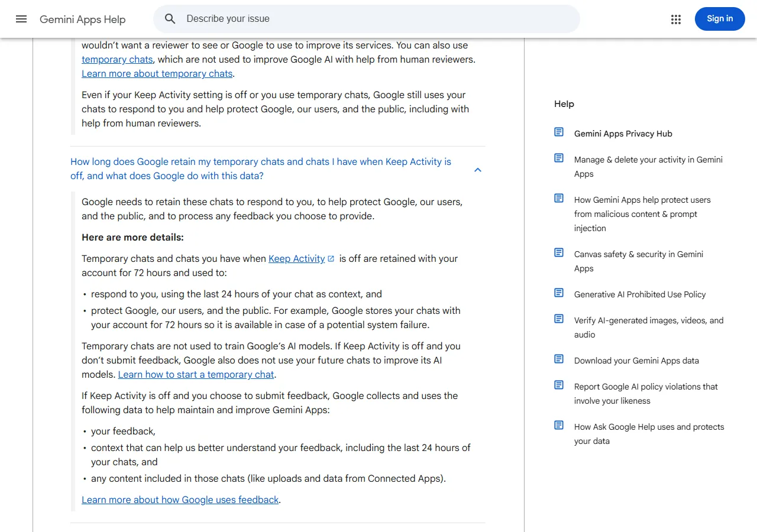Click the search magnifier icon

[x=170, y=19]
